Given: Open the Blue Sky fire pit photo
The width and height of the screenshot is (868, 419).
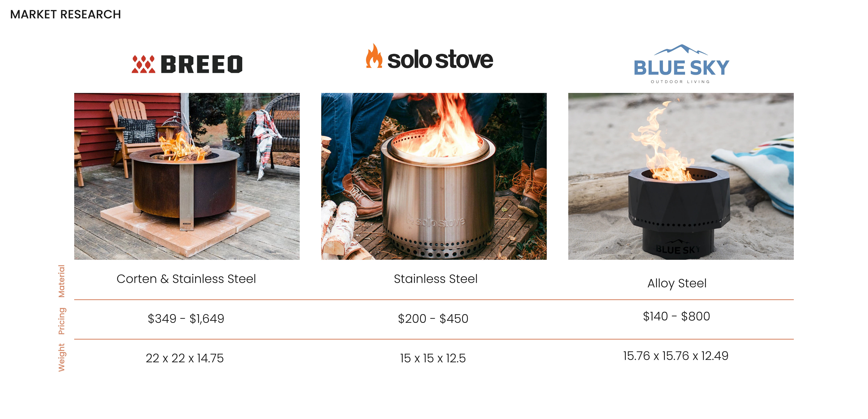Looking at the screenshot, I should pos(681,176).
